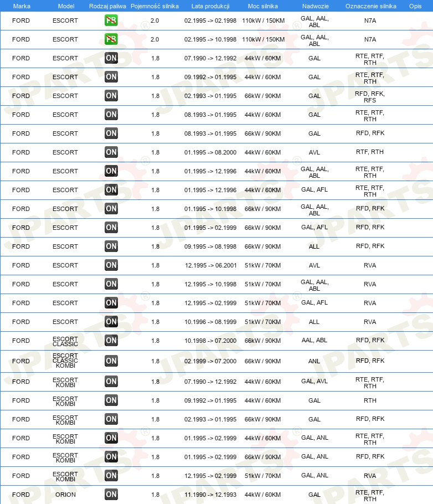433x504 pixels.
Task: Click the date range 01.1995 -> 08.2000
Action: pos(210,152)
